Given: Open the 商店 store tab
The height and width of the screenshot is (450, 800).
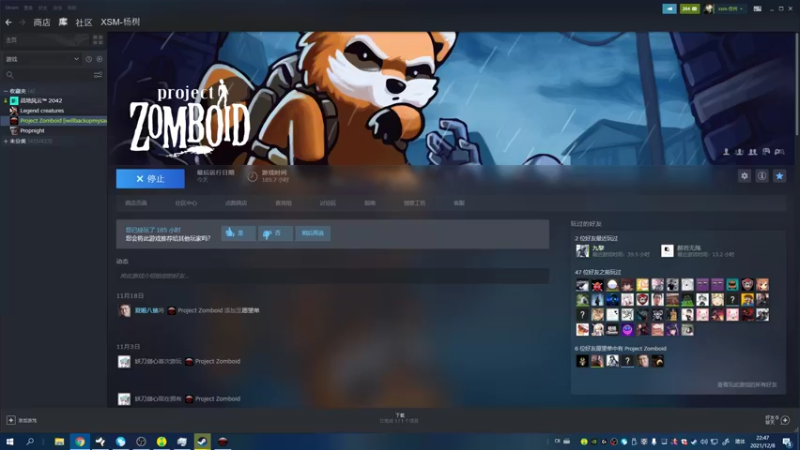Looking at the screenshot, I should pyautogui.click(x=42, y=22).
